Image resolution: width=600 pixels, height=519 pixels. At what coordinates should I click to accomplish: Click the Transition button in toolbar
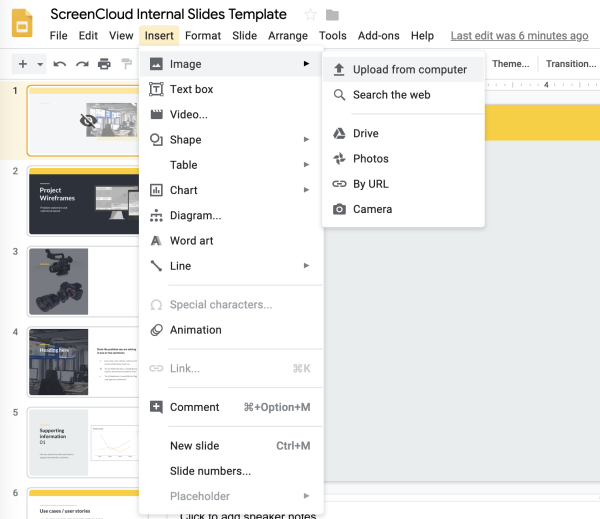click(570, 64)
